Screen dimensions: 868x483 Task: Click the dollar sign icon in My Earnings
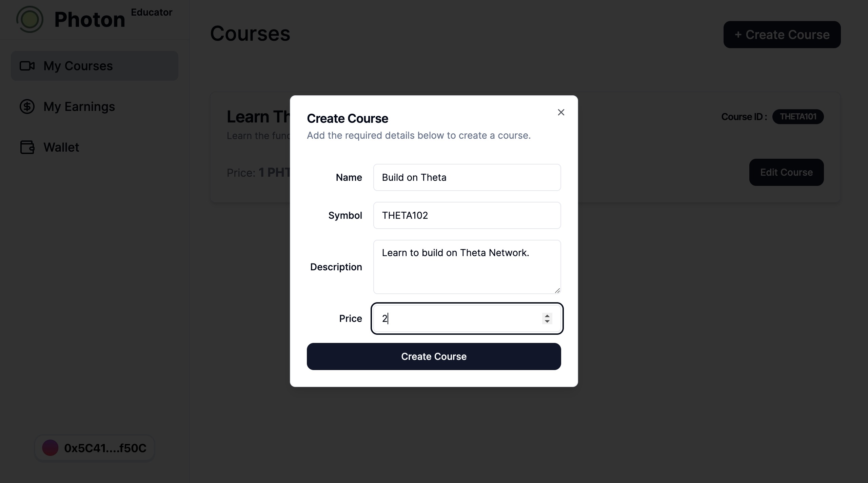point(27,106)
